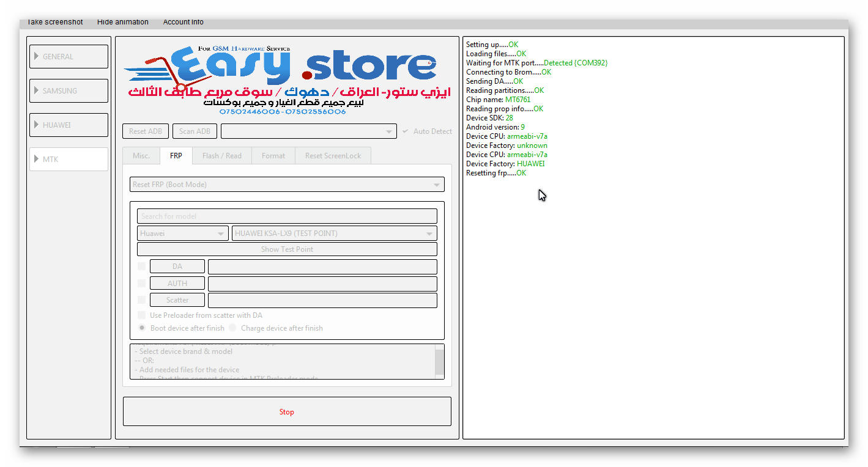
Task: Click 'Loading files.....OK' log line
Action: (495, 54)
